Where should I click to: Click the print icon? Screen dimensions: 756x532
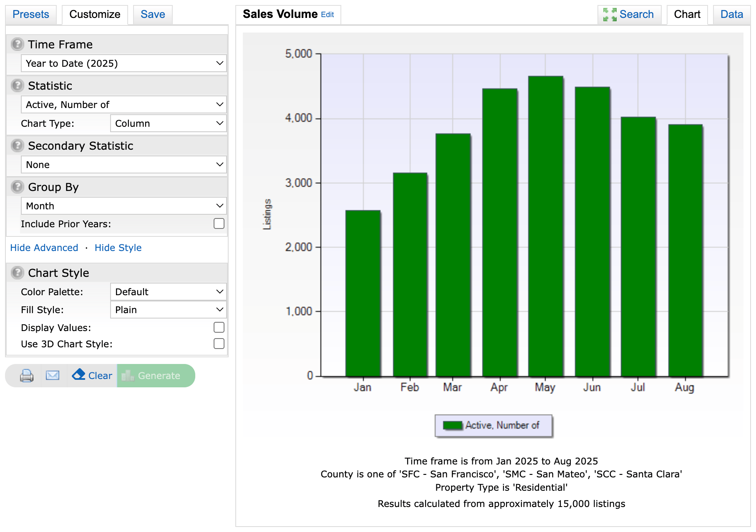point(27,376)
